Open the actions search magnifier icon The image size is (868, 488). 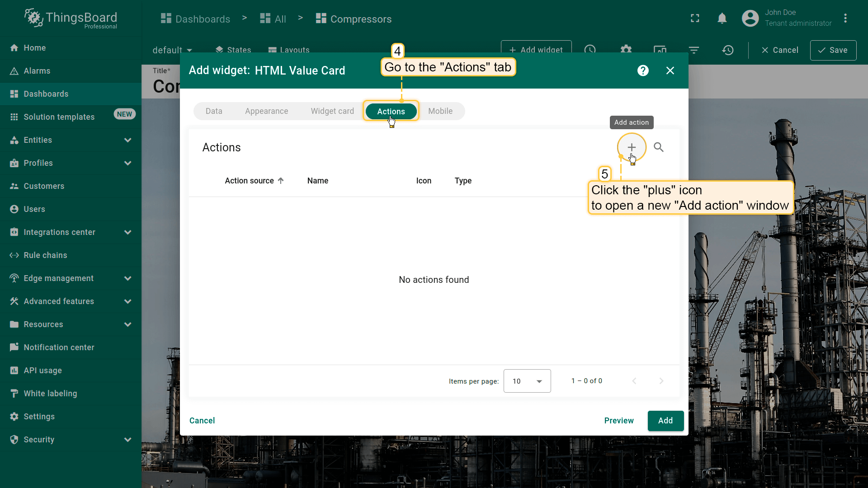(659, 147)
